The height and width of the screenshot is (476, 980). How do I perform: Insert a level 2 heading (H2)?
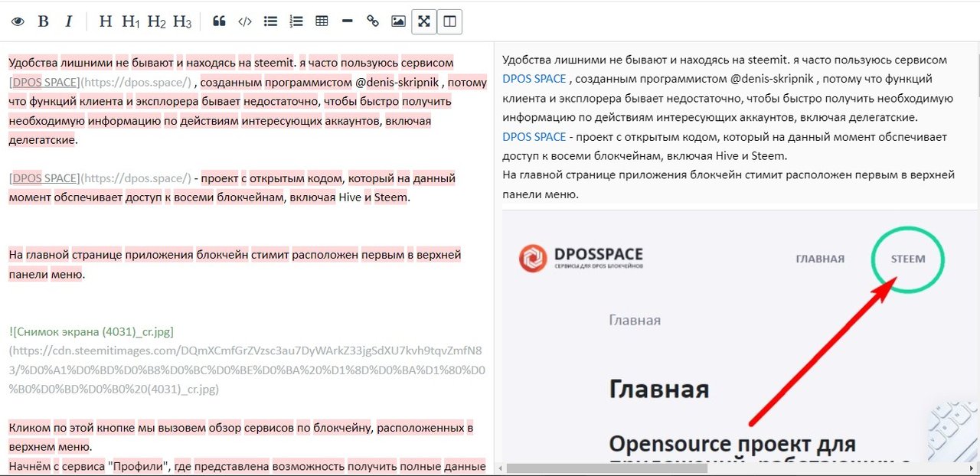click(x=156, y=21)
